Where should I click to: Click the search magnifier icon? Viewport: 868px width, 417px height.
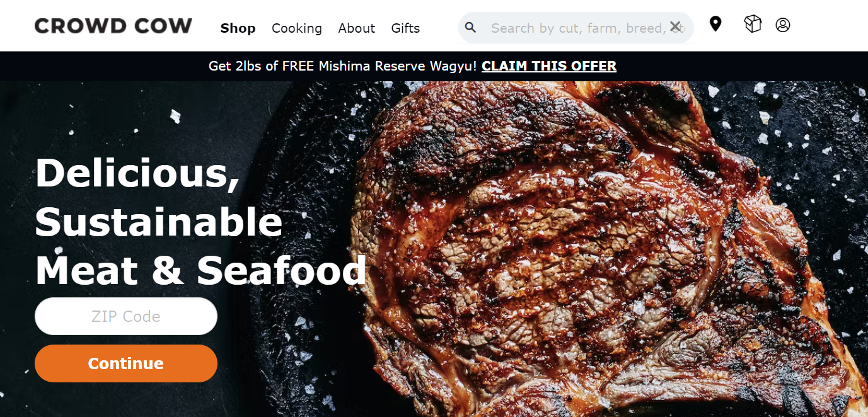(x=470, y=28)
